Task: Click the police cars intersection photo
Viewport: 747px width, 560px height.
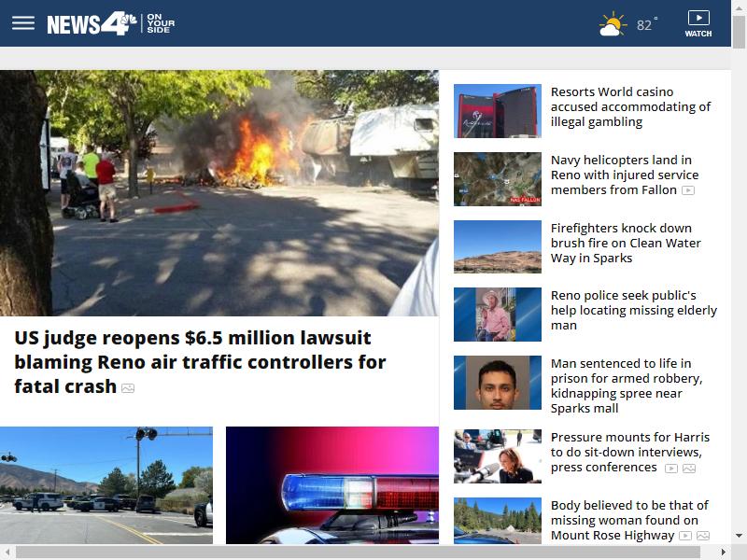Action: (106, 485)
